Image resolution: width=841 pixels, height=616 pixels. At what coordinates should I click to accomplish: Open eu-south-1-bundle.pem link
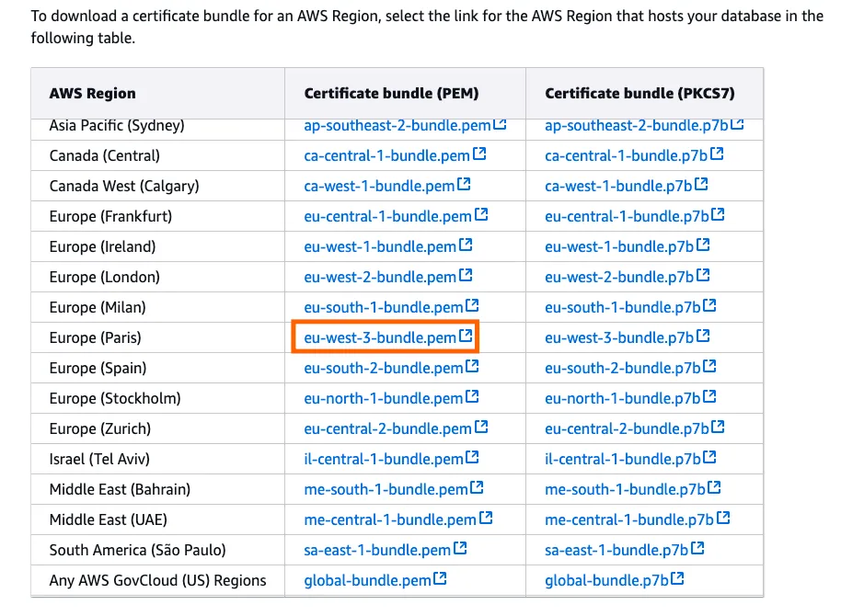click(x=391, y=307)
